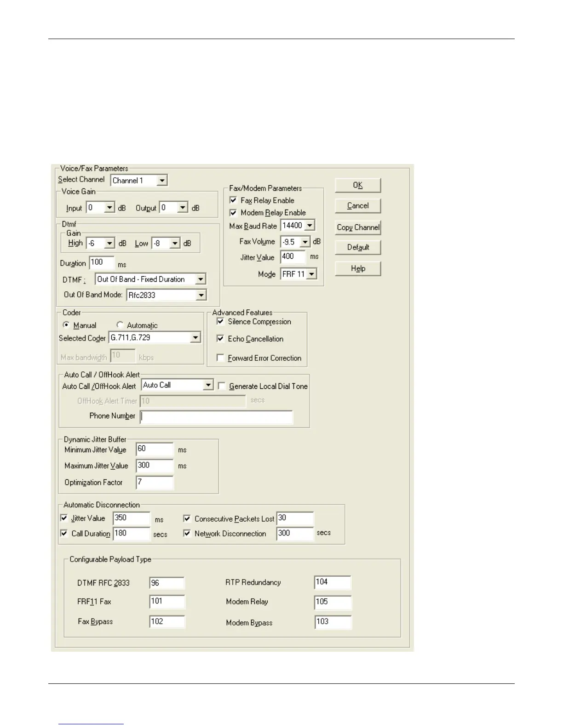Screen dimensions: 563x728
Task: Toggle the Call Duration checkbox
Action: coord(64,534)
